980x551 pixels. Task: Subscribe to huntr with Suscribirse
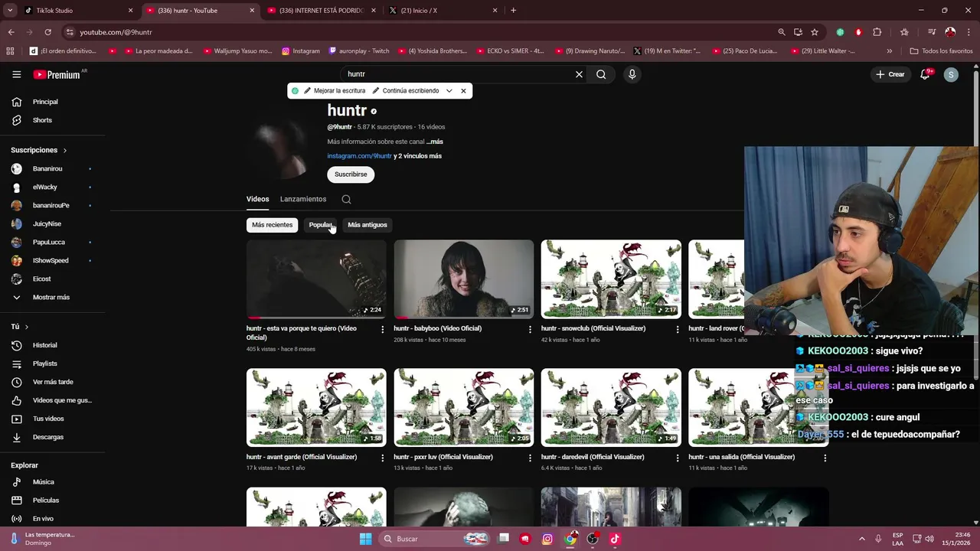point(351,174)
